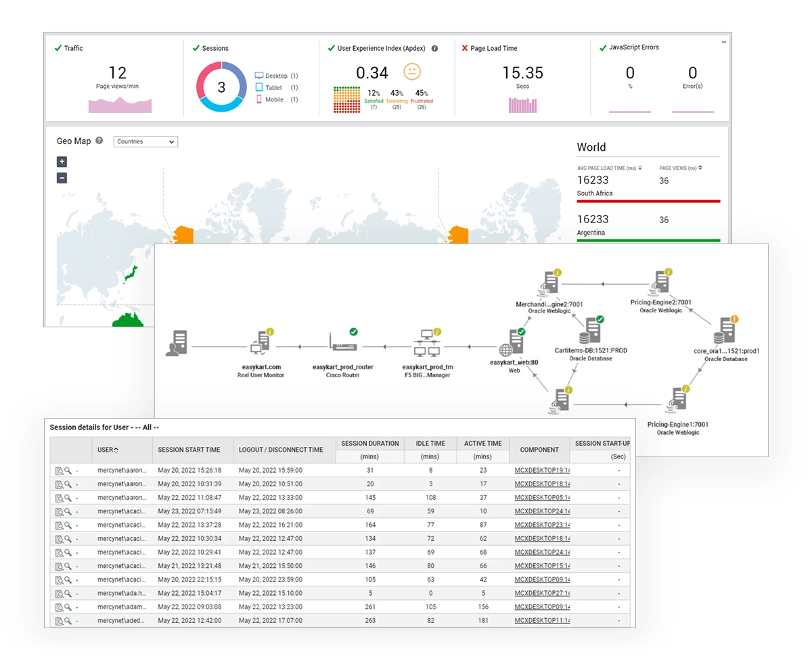Viewport: 812px width, 660px height.
Task: Click the IDLE TIME column header
Action: pyautogui.click(x=430, y=444)
